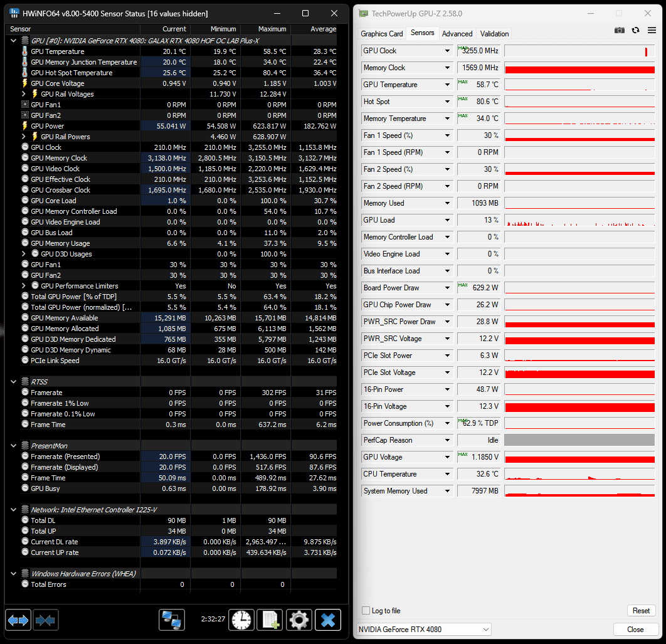Open the Hot Spot sensor dropdown in GPU-Z
The height and width of the screenshot is (644, 666).
pyautogui.click(x=447, y=102)
